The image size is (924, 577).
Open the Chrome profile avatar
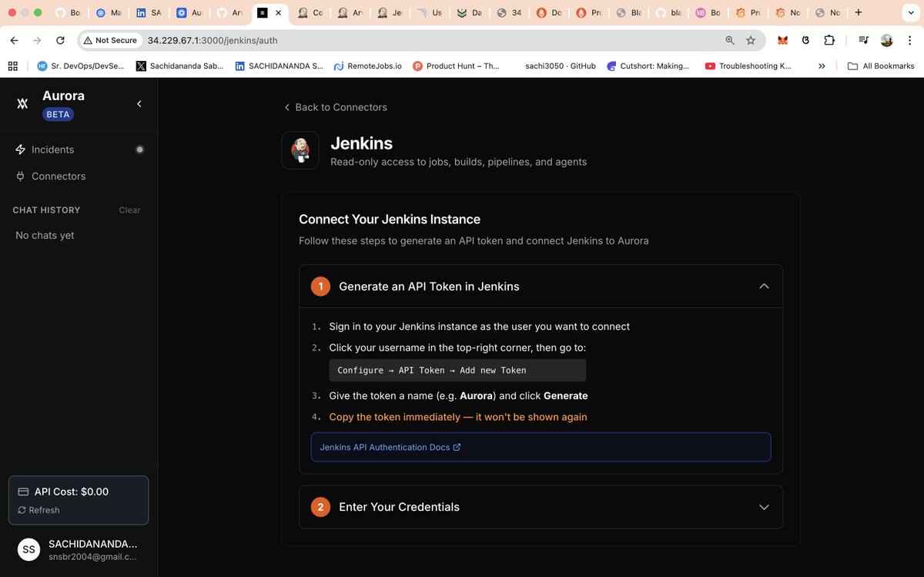point(887,40)
